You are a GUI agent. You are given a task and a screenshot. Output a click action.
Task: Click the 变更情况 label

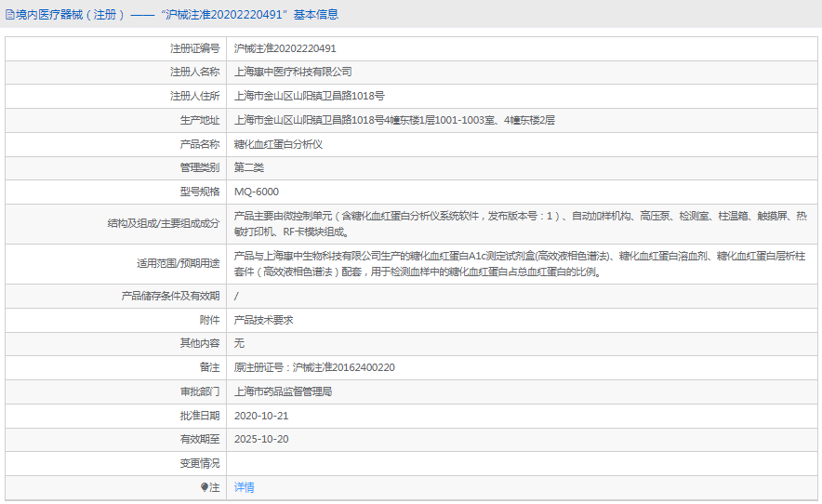[200, 464]
